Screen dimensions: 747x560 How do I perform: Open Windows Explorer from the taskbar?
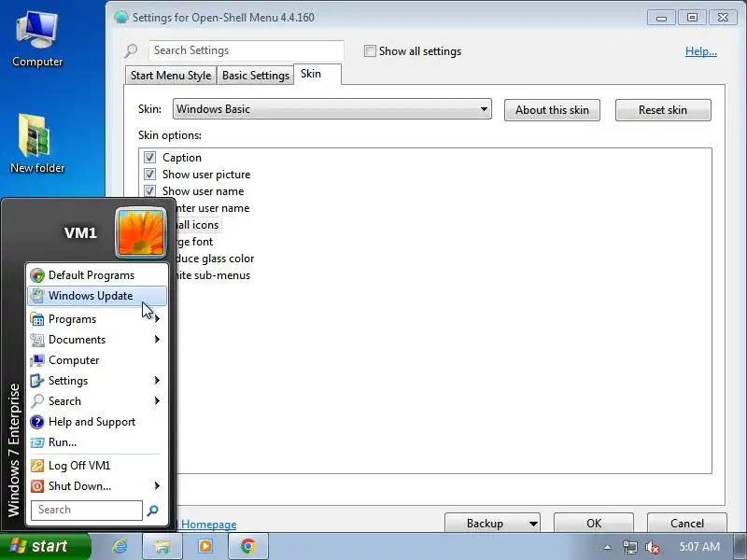click(162, 546)
